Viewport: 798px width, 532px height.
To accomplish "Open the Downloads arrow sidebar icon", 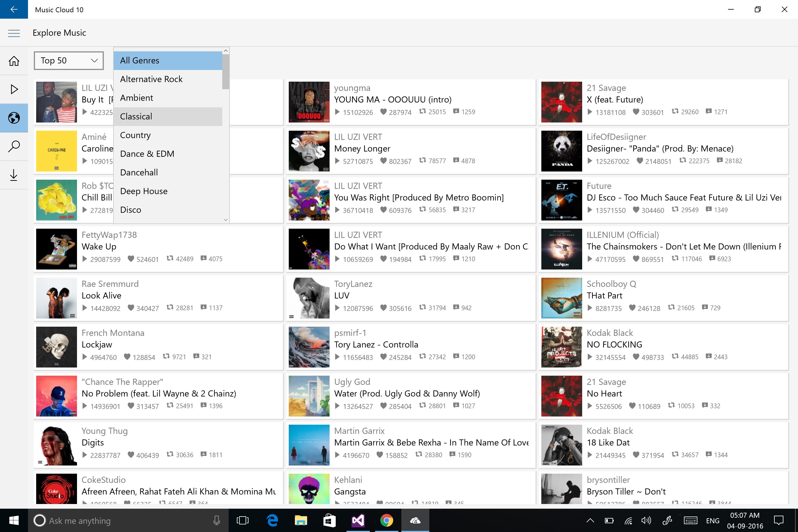I will [x=14, y=175].
